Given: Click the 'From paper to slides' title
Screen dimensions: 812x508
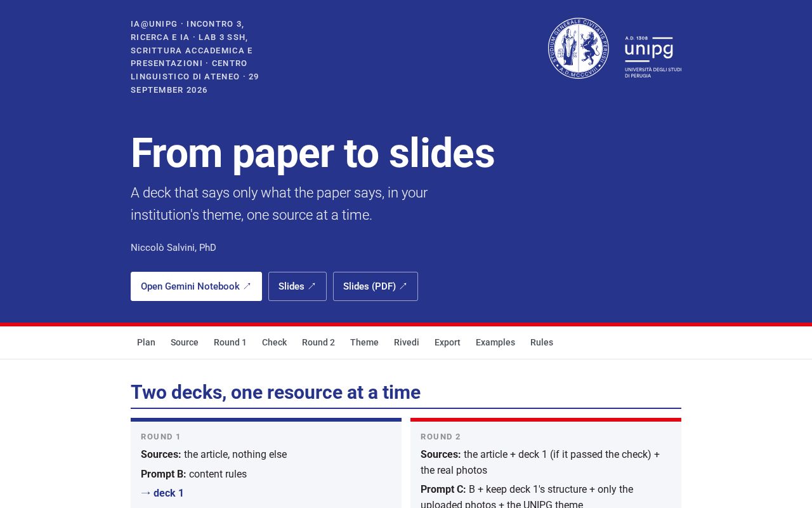Looking at the screenshot, I should 313,153.
